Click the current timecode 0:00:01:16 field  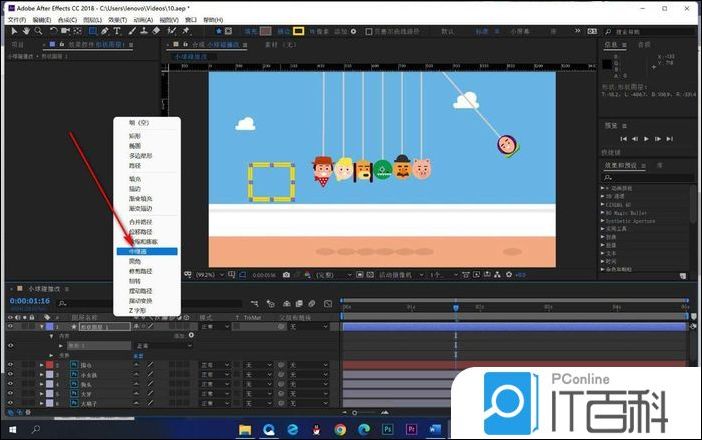tap(29, 300)
